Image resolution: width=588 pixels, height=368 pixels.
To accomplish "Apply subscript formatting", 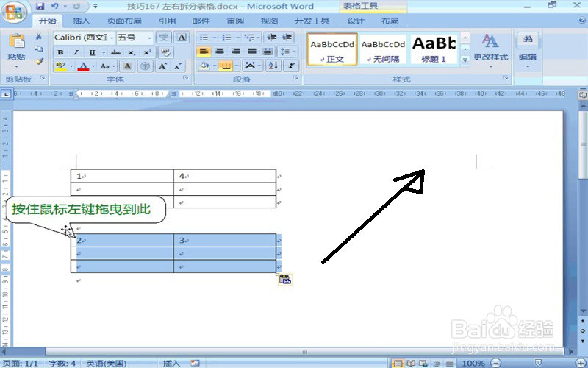I will pyautogui.click(x=132, y=52).
